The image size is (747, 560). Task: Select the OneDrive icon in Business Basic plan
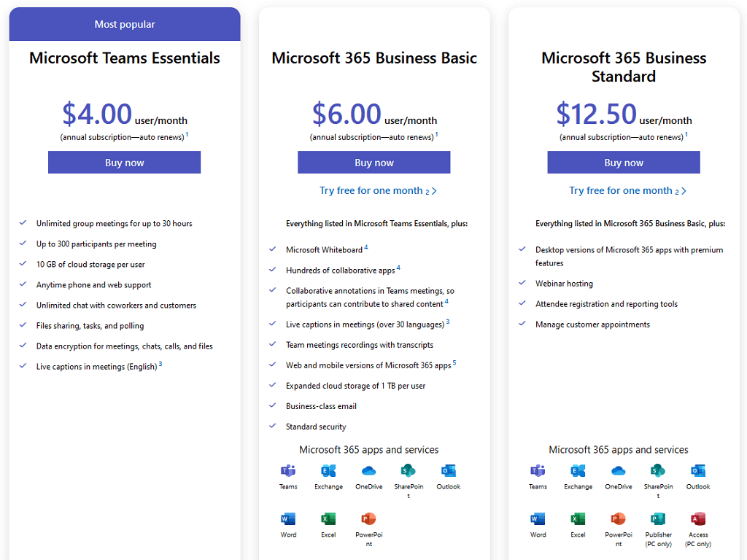pyautogui.click(x=368, y=471)
